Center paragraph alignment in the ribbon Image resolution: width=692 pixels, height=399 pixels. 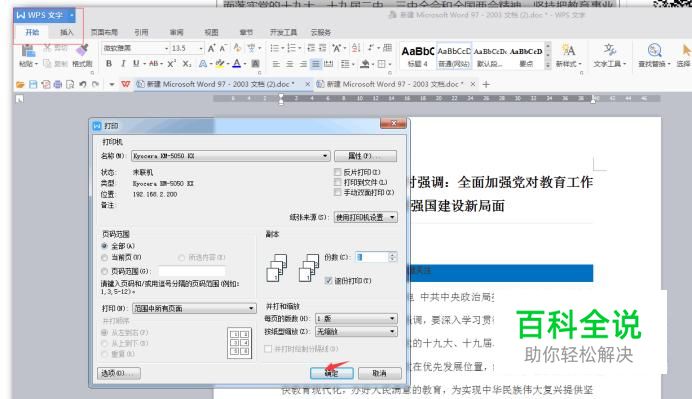[x=290, y=64]
